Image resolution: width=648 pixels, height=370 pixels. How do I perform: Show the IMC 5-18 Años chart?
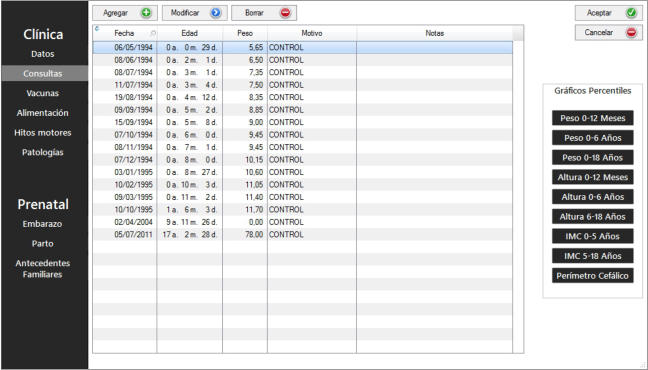coord(593,256)
